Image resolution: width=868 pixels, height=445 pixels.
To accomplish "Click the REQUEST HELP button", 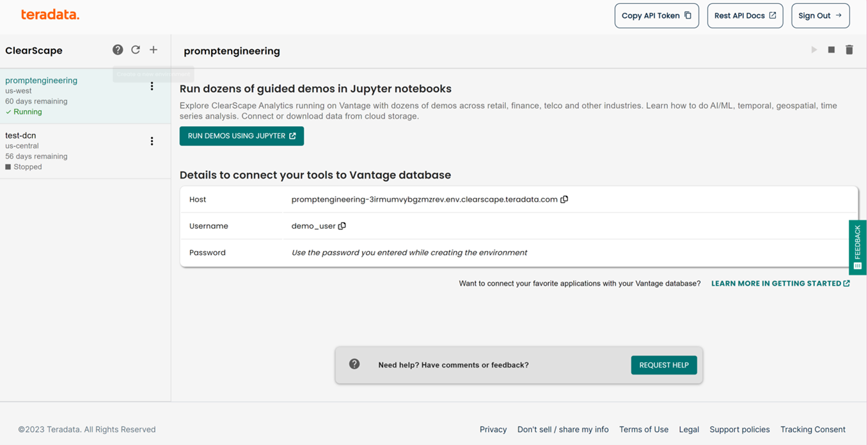I will click(x=663, y=365).
